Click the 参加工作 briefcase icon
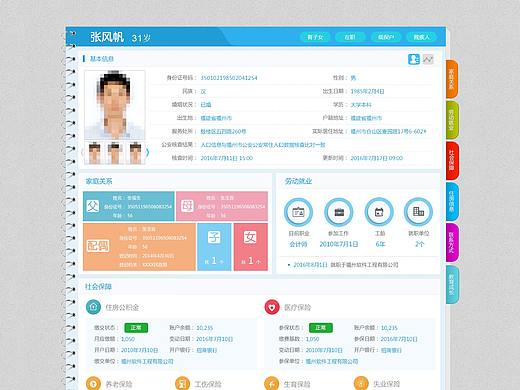Image resolution: width=520 pixels, height=390 pixels. (339, 212)
